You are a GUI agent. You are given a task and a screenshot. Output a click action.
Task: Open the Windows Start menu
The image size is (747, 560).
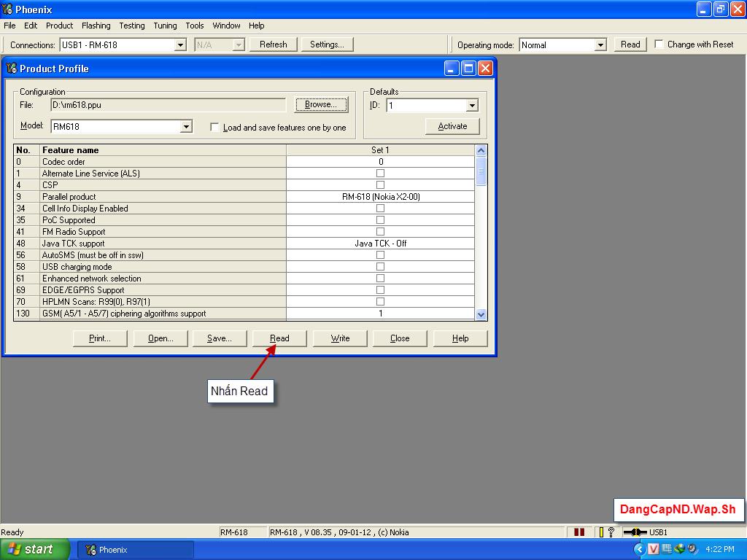tap(34, 550)
